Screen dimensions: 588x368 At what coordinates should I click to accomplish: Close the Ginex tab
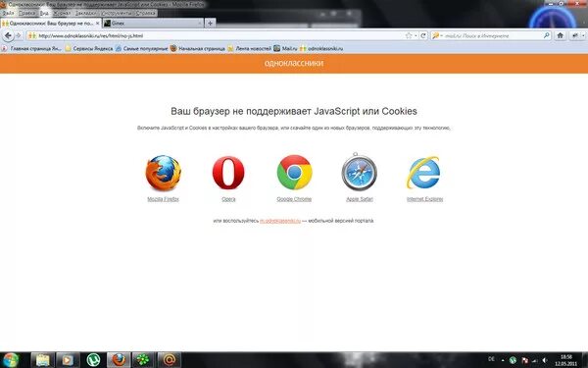point(200,24)
